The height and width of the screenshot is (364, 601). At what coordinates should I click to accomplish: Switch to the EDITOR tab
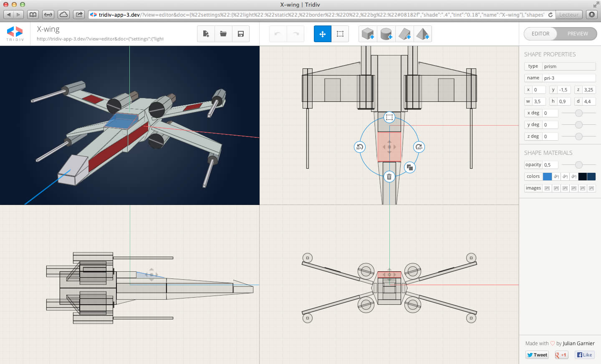pos(540,34)
